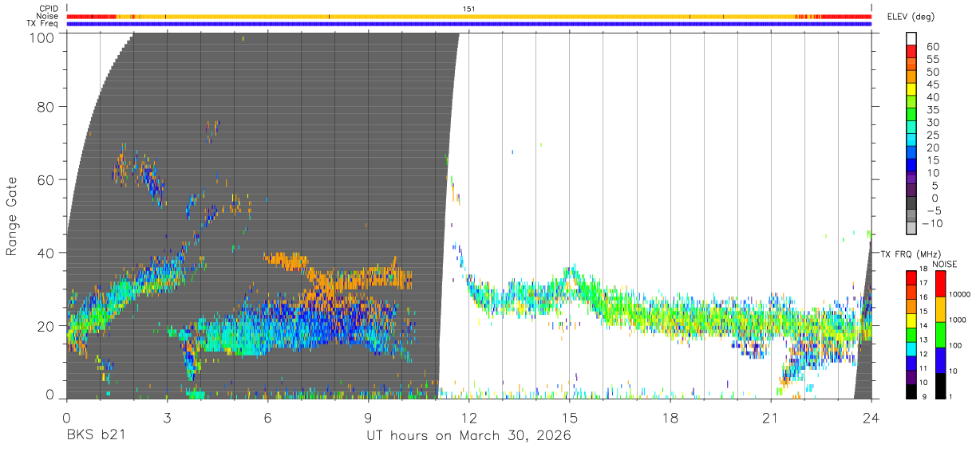Click Range Gate tick label 100
This screenshot has height=452, width=980.
coord(43,37)
